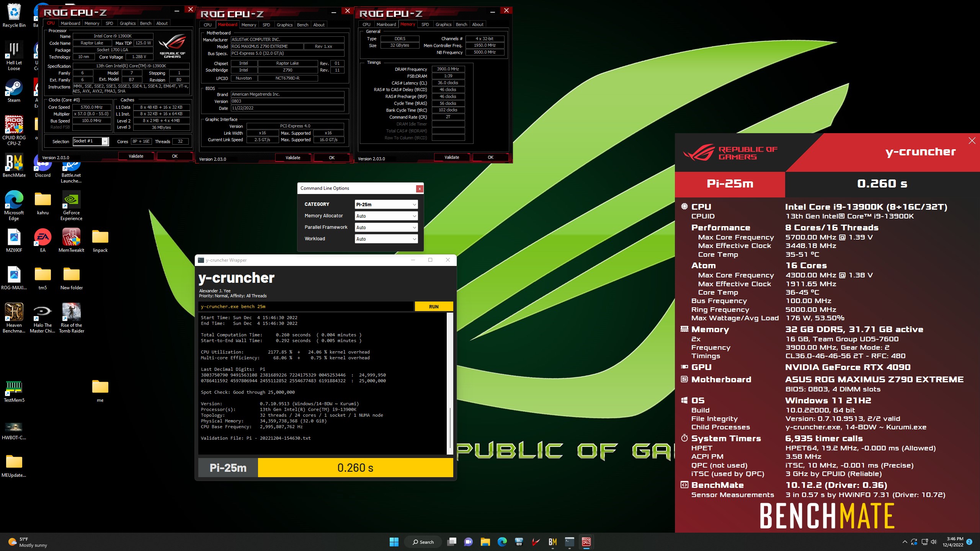Open SPD tab in first CPU-Z window

[109, 23]
